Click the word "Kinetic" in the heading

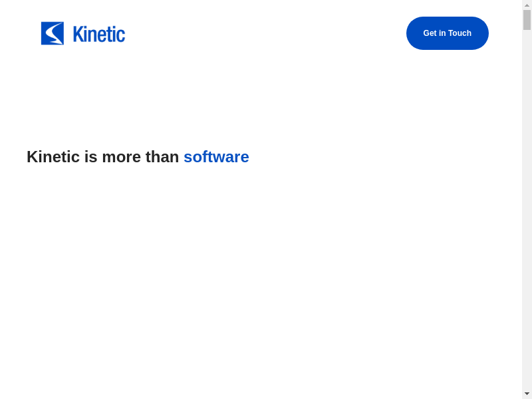(53, 157)
